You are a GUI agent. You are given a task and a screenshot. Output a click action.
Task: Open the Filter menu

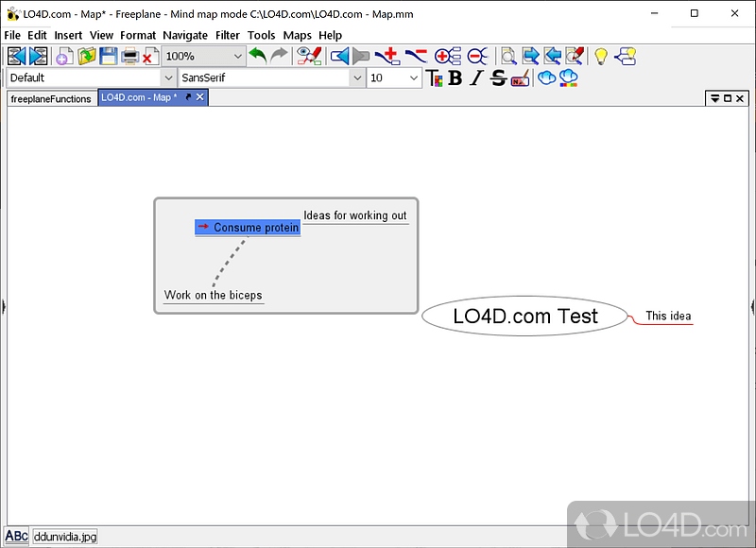click(228, 35)
